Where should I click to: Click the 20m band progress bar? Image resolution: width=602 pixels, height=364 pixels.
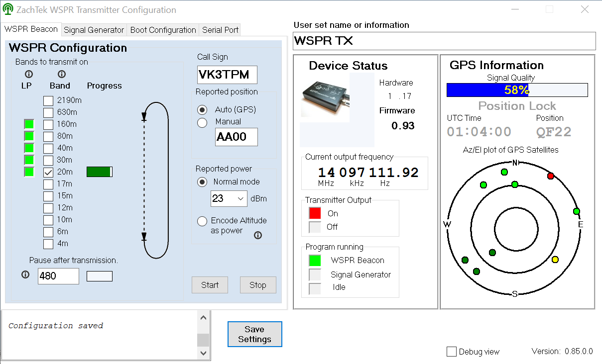coord(100,172)
